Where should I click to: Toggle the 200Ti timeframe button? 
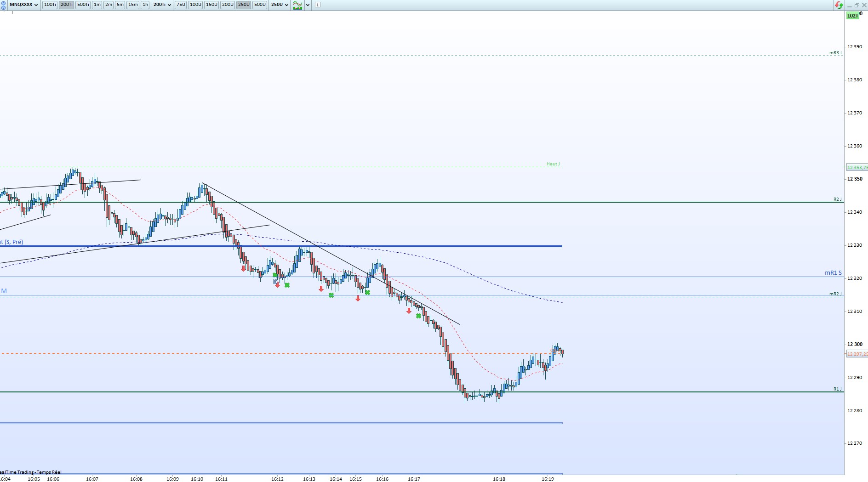tap(66, 5)
